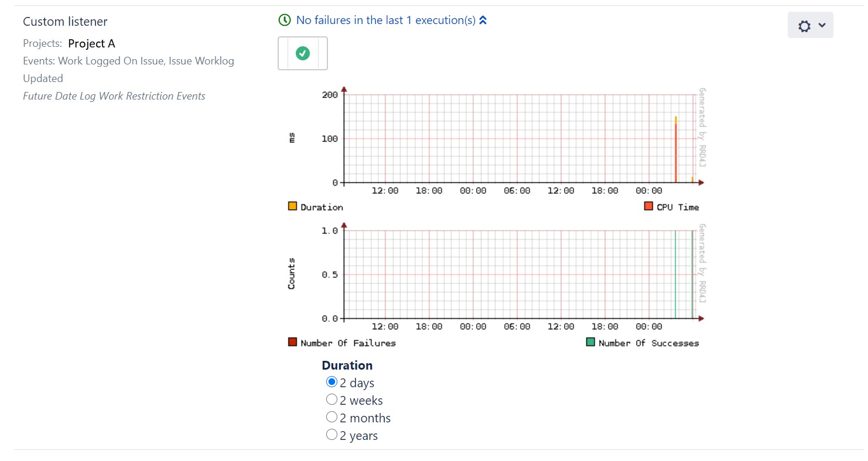
Task: Click the green success spike in Counts graph
Action: (x=675, y=274)
